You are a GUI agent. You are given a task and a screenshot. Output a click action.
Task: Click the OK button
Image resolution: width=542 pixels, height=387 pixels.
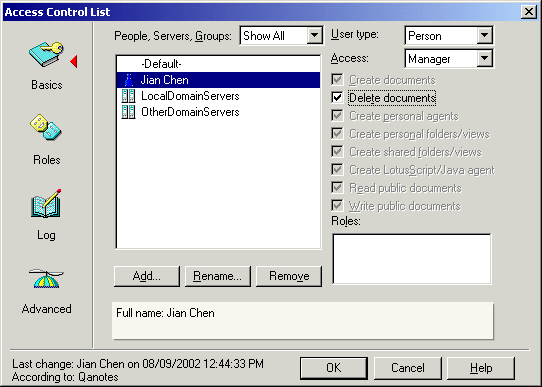click(x=334, y=368)
